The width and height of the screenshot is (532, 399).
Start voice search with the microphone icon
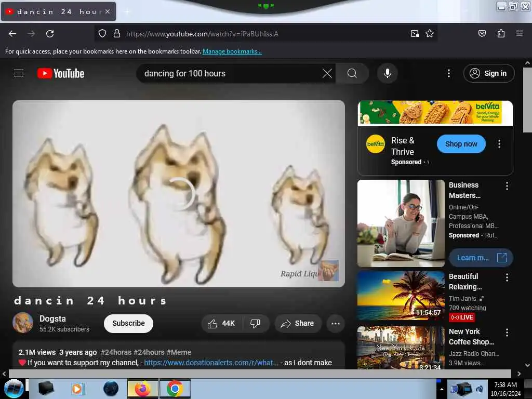[x=388, y=73]
